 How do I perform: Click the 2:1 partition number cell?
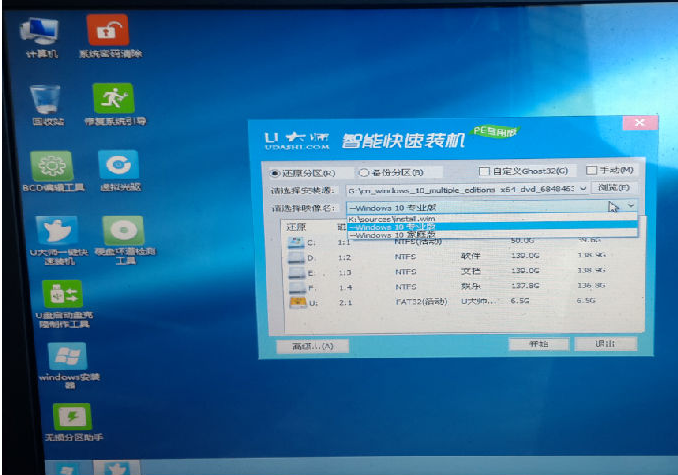pos(345,303)
